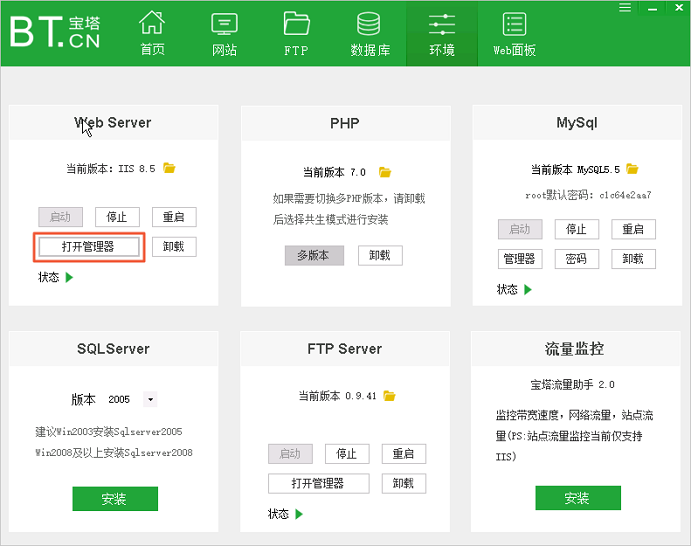Screen dimensions: 691x546
Task: Click 当前版本 0.9.41 text
Action: click(338, 396)
